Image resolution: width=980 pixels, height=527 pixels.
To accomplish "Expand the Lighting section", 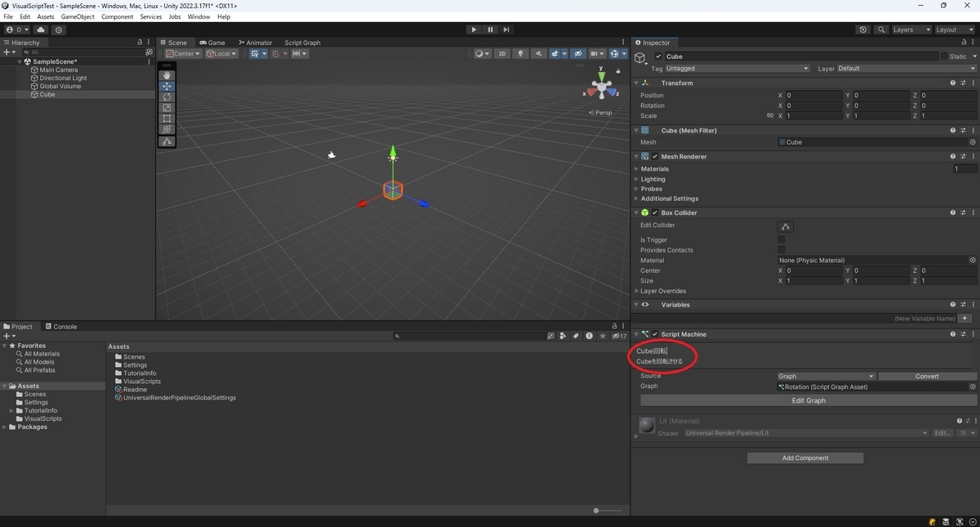I will [x=637, y=179].
